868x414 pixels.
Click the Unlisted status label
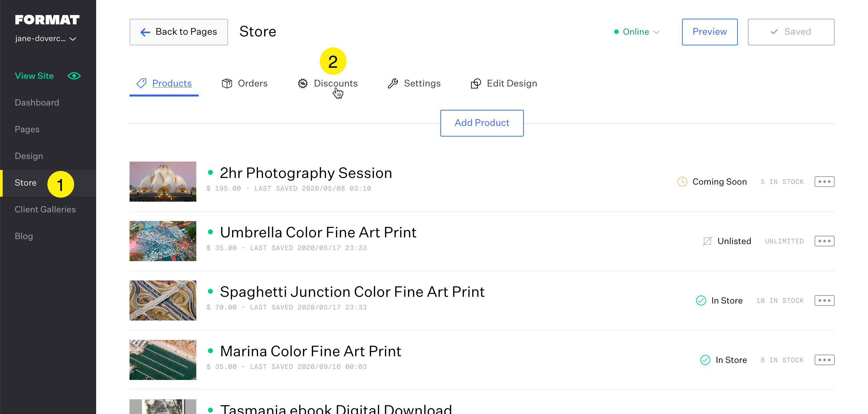point(734,241)
